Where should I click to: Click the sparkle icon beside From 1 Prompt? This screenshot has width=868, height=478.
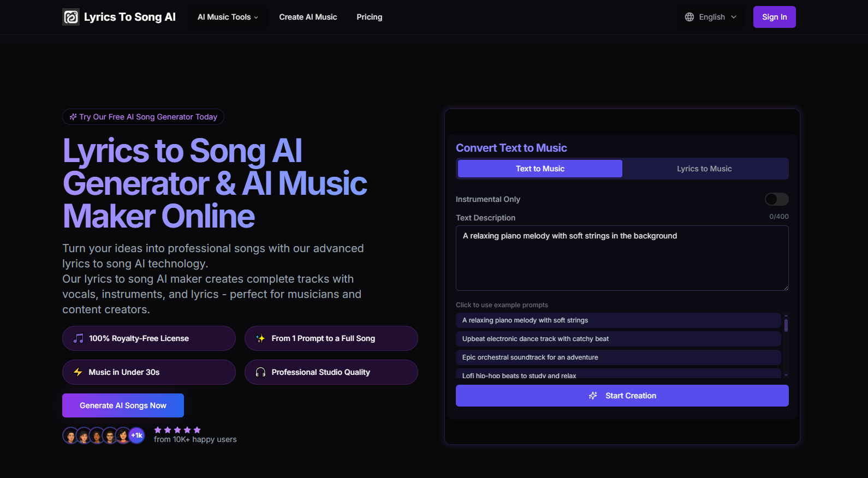[260, 338]
